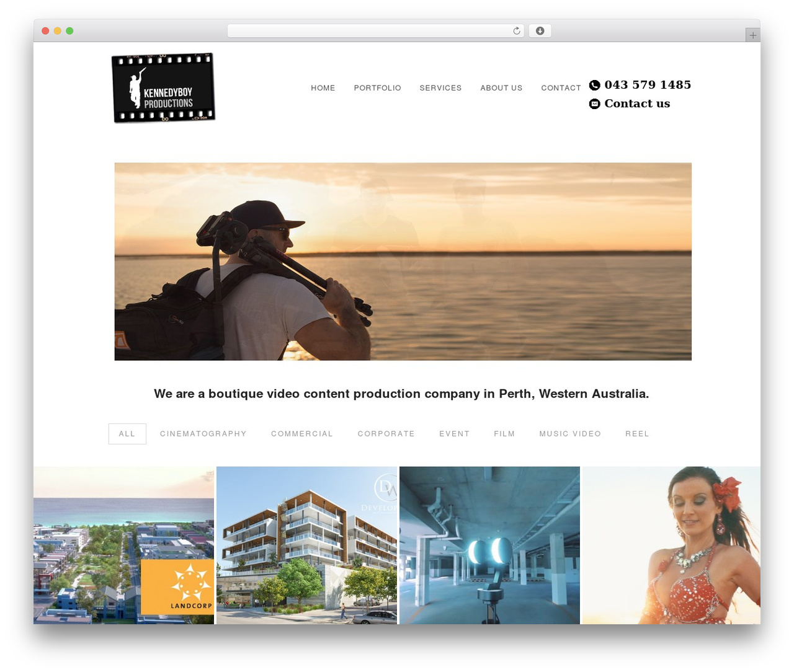Click the sunset cameraman hero banner

point(403,262)
